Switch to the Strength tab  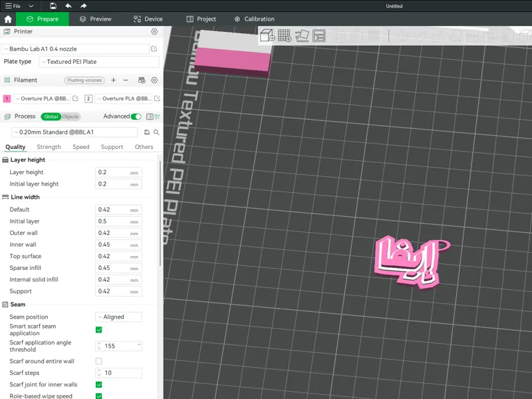point(49,147)
